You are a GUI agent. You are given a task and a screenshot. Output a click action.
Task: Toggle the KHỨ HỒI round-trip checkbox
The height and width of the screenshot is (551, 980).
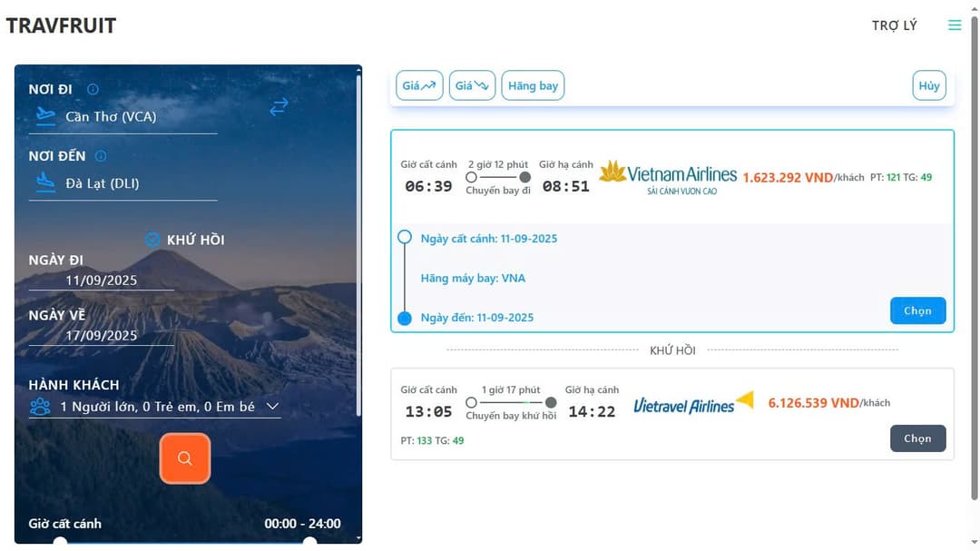point(152,240)
